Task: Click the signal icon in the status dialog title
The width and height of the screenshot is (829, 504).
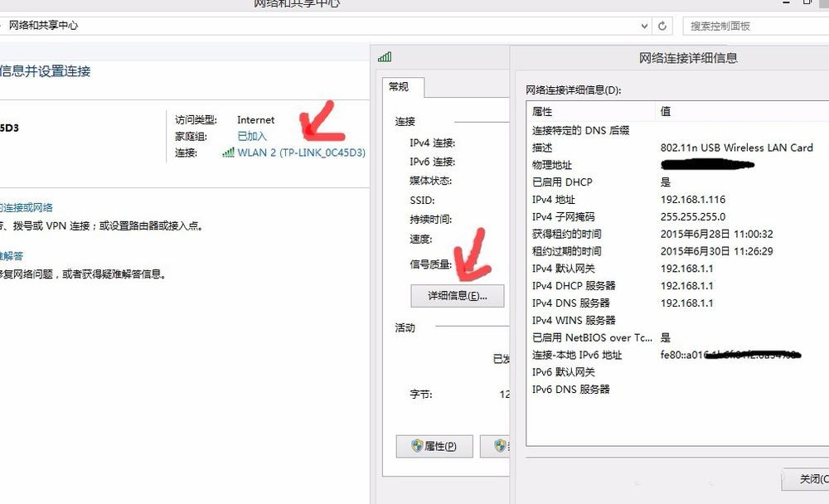Action: pyautogui.click(x=385, y=56)
